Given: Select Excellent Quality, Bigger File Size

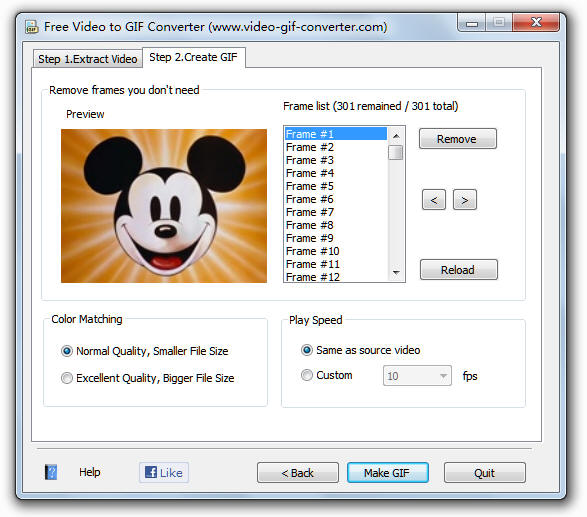Looking at the screenshot, I should [x=67, y=378].
